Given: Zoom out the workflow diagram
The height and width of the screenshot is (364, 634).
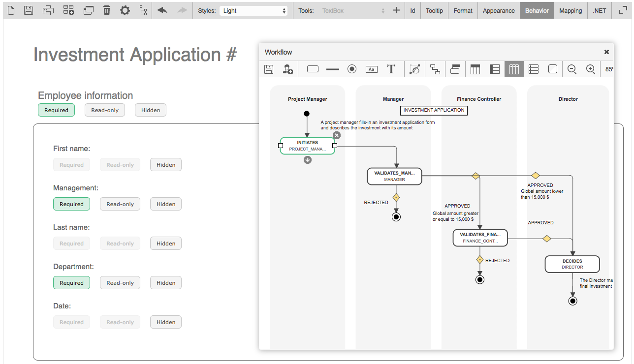Looking at the screenshot, I should tap(572, 69).
